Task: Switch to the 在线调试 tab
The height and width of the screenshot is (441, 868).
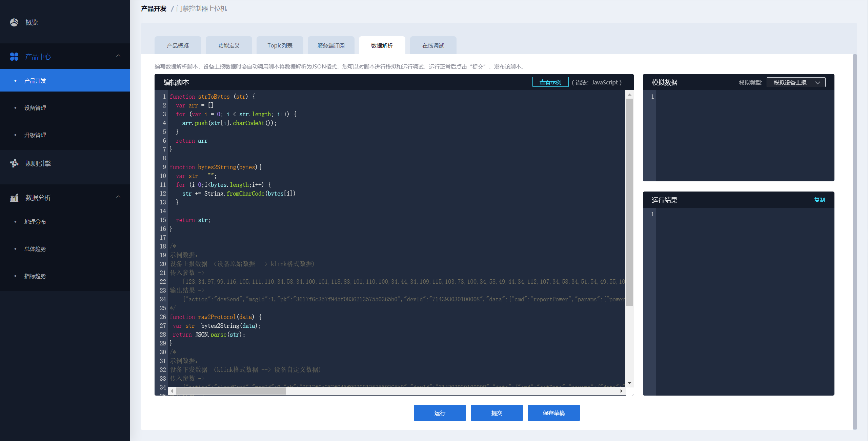Action: pyautogui.click(x=433, y=45)
